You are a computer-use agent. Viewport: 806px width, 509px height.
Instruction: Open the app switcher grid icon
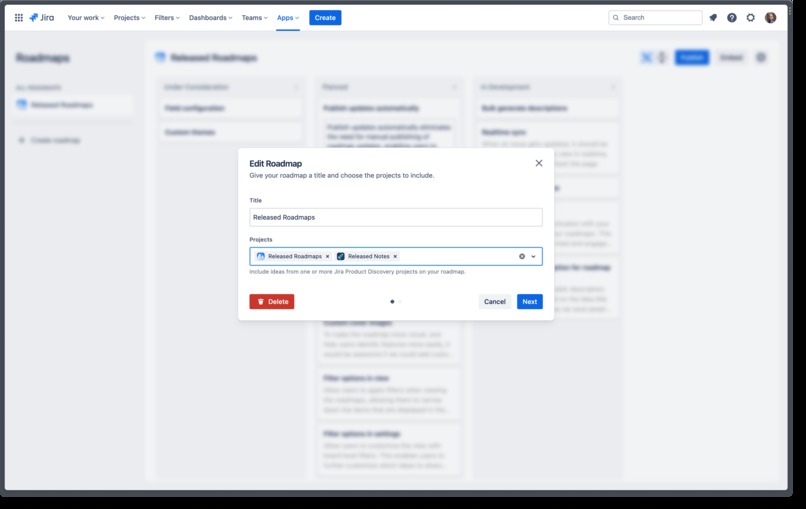tap(19, 17)
